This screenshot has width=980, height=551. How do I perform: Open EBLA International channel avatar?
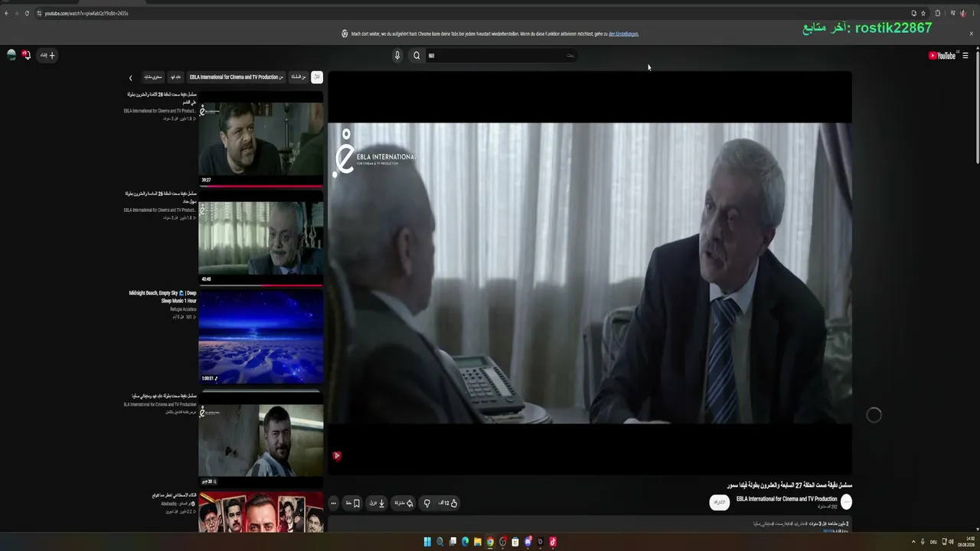[x=846, y=502]
